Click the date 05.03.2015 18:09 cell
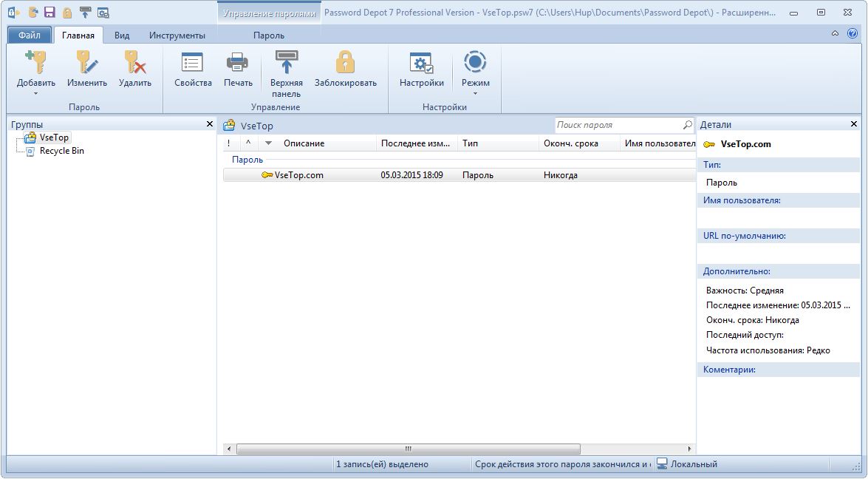 tap(412, 175)
